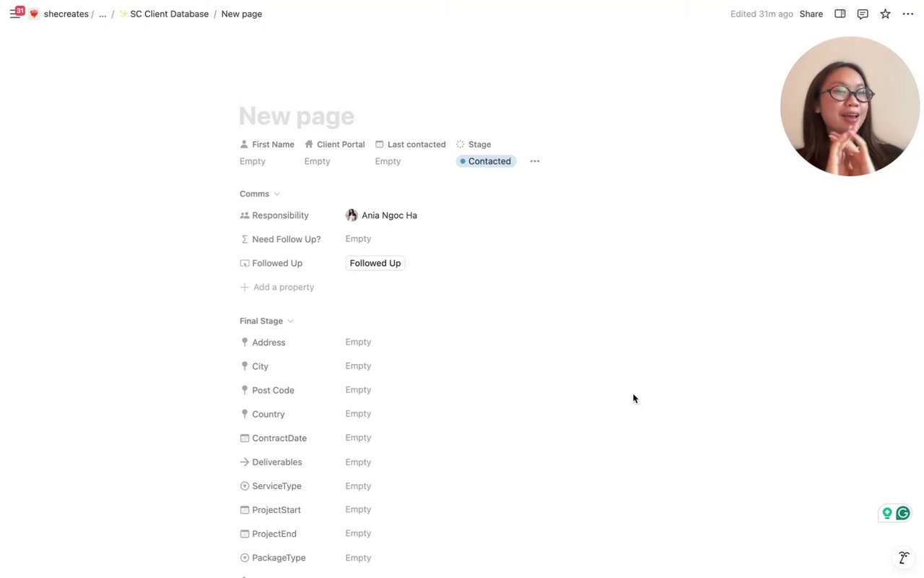Screen dimensions: 924x578
Task: Click the Stage status spinner icon
Action: point(461,144)
